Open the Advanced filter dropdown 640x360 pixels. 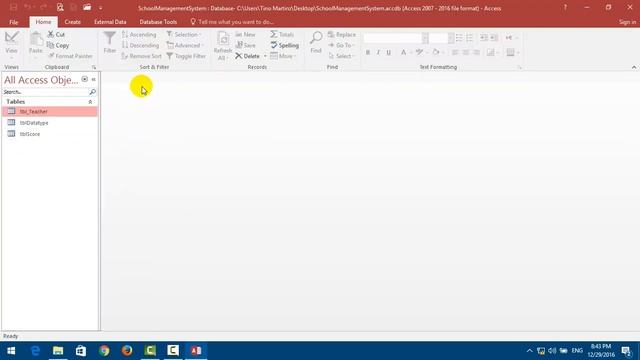[x=185, y=45]
